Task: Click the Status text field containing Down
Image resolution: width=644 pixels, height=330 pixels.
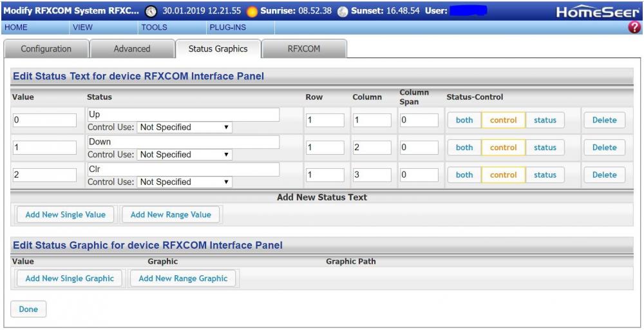Action: pyautogui.click(x=184, y=142)
